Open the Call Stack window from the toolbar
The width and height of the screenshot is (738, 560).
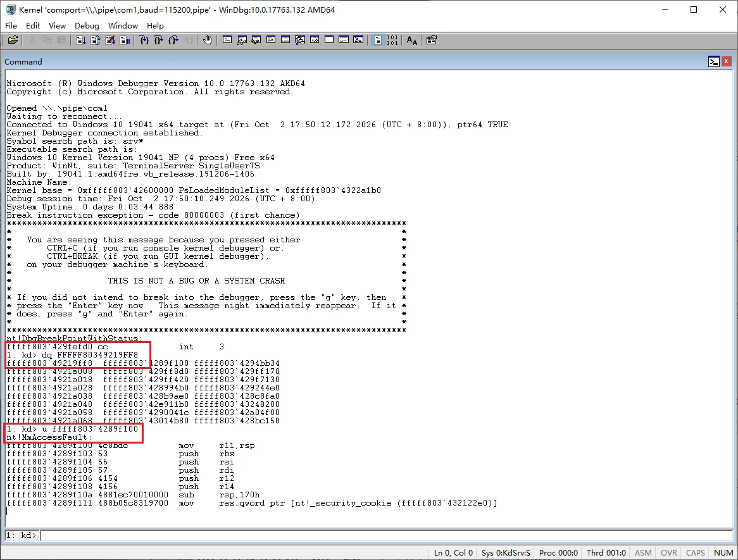click(300, 40)
